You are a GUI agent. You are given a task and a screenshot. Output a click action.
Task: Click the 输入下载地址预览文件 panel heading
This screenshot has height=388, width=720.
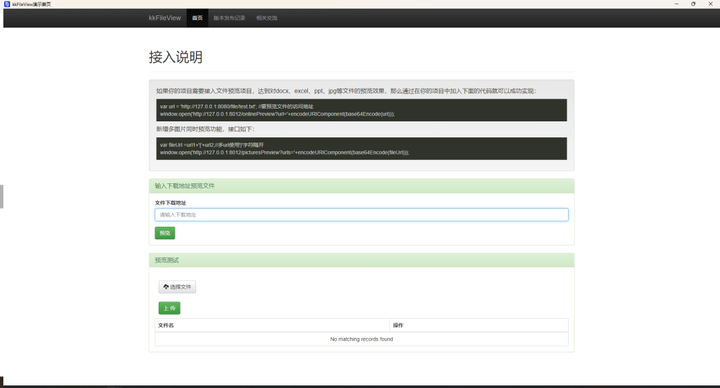pos(361,186)
